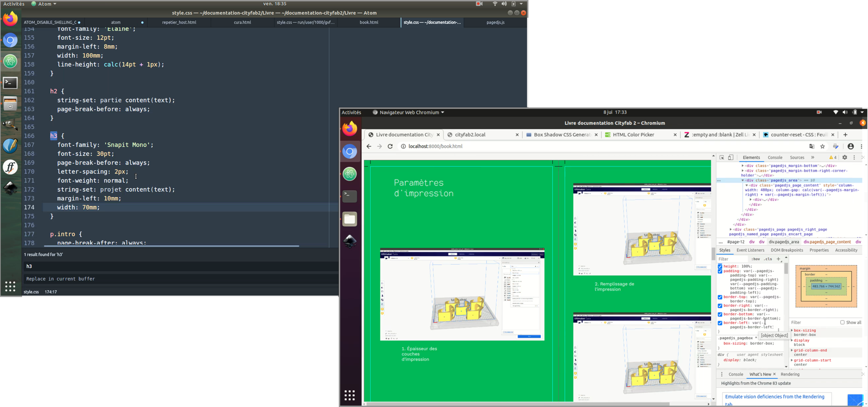Image resolution: width=868 pixels, height=407 pixels.
Task: Toggle the device toolbar icon in DevTools
Action: (x=731, y=158)
